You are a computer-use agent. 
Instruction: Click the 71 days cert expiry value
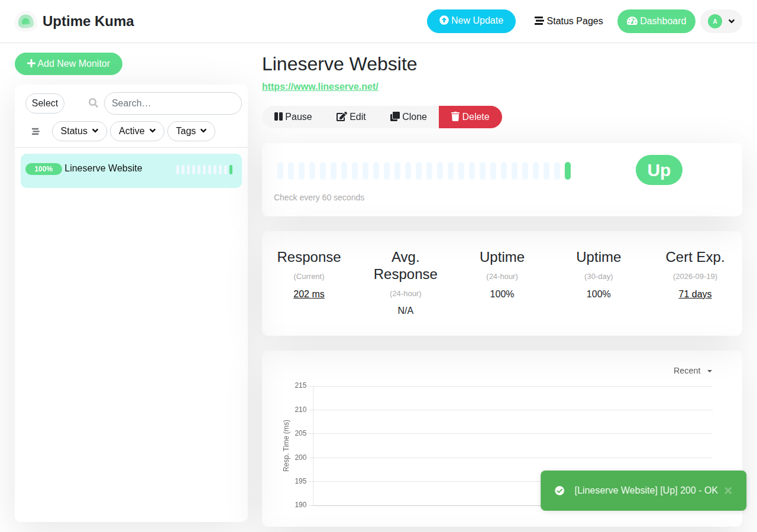[695, 294]
